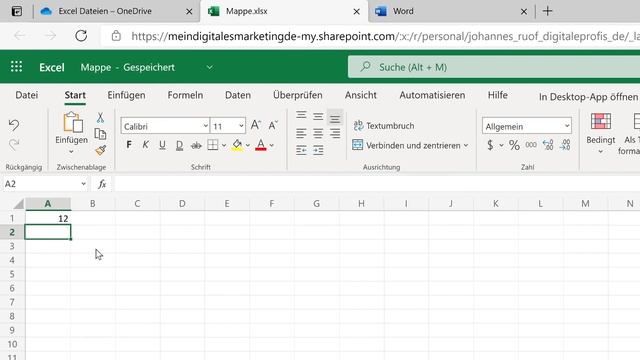Screen dimensions: 640x360
Task: Switch to the Formeln ribbon tab
Action: click(x=185, y=95)
